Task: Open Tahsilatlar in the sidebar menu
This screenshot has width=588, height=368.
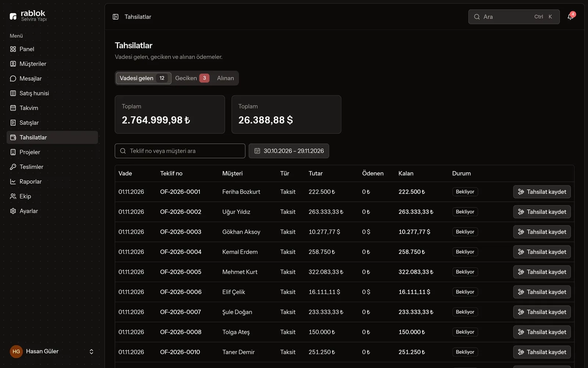Action: pyautogui.click(x=52, y=137)
